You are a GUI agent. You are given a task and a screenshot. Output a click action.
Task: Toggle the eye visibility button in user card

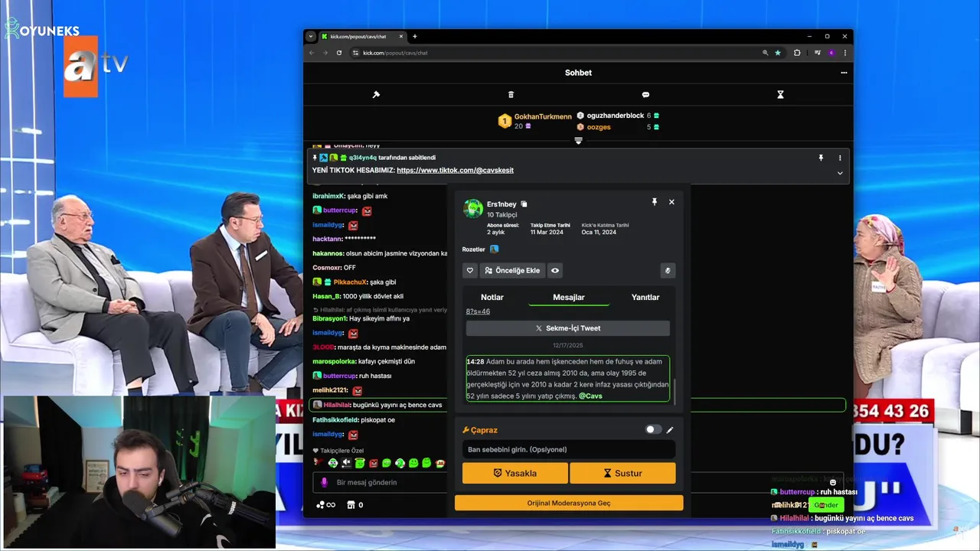coord(555,270)
